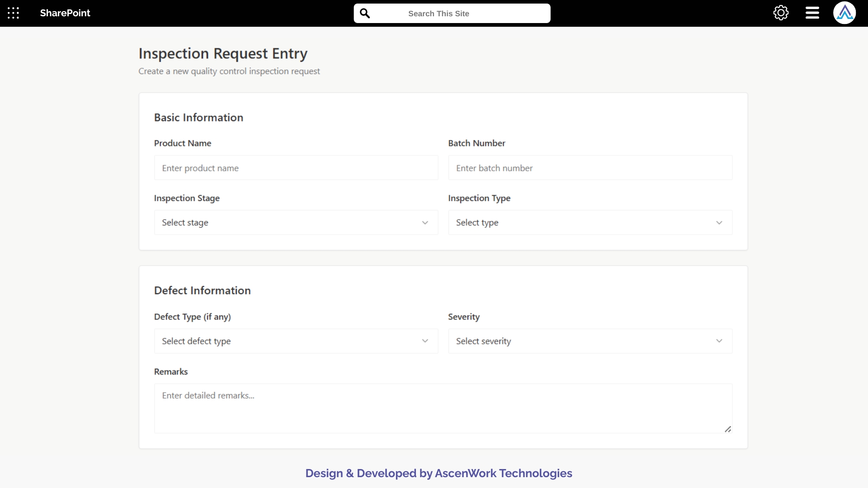Click the AscenWork Technologies credit link
This screenshot has width=868, height=488.
pos(503,473)
